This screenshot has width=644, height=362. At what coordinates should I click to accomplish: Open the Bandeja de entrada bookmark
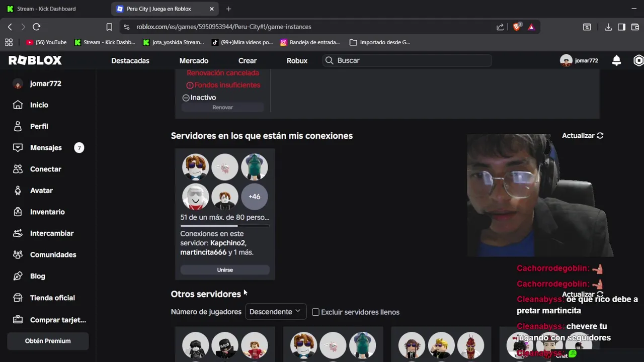(x=310, y=42)
